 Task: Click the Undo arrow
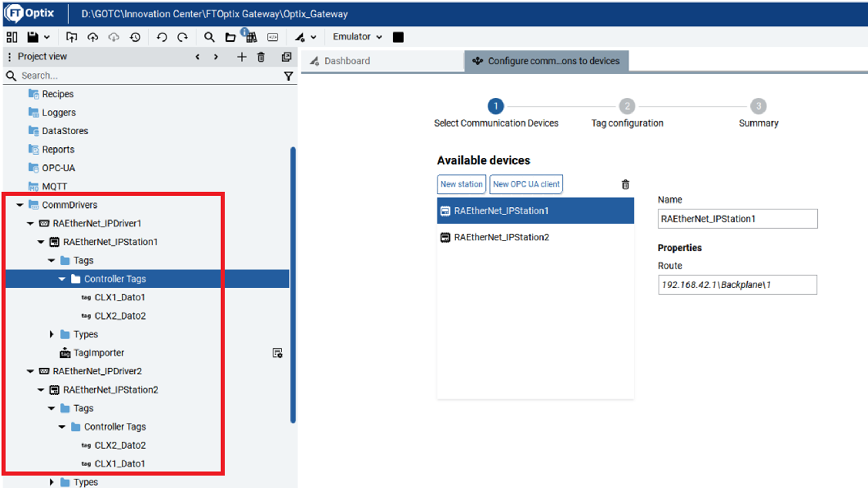[162, 37]
